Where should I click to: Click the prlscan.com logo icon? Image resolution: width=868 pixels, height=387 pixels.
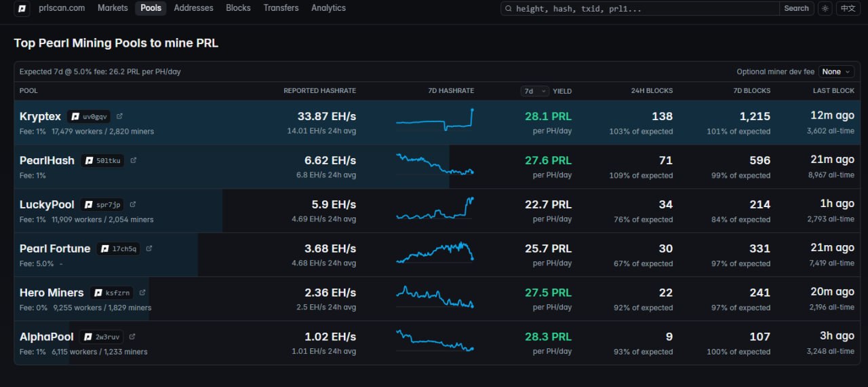click(x=22, y=8)
